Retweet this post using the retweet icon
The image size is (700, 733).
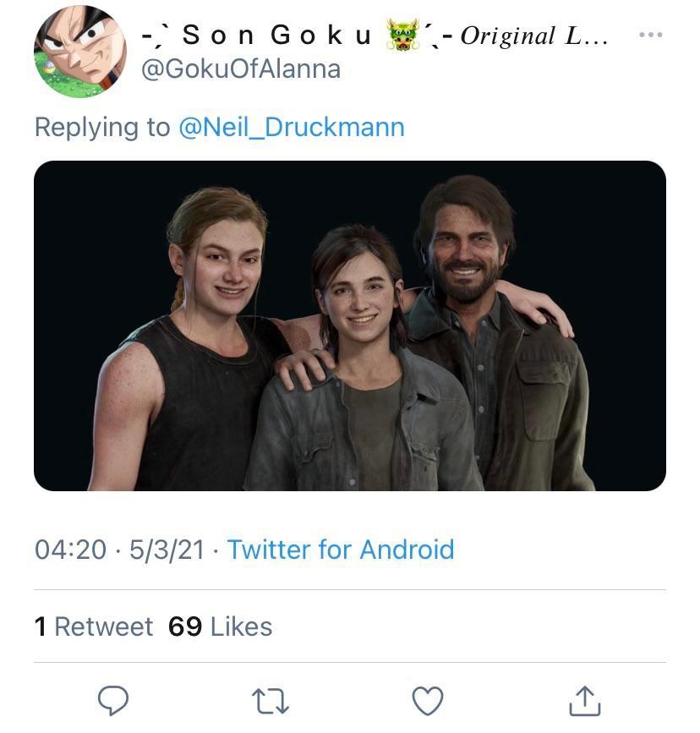tap(271, 700)
